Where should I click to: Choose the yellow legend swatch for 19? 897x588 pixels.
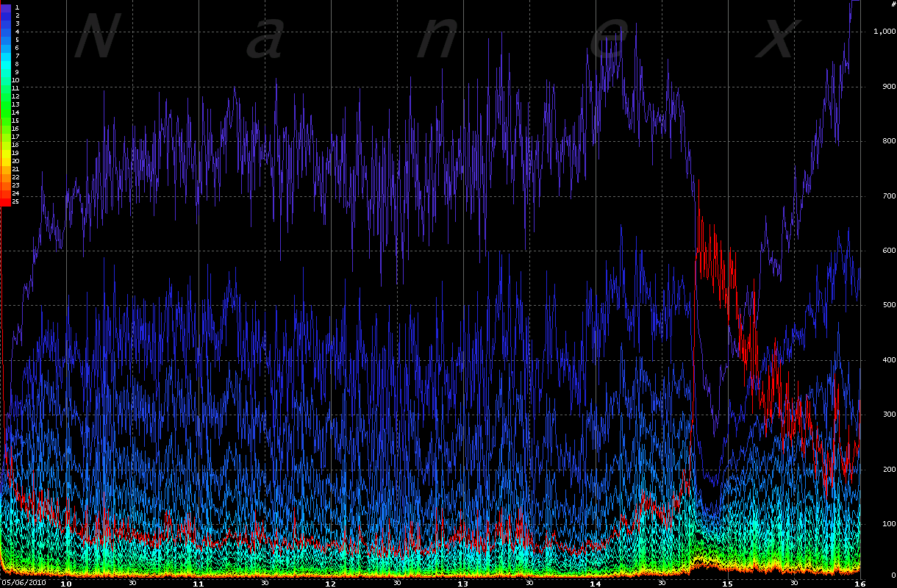coord(5,152)
